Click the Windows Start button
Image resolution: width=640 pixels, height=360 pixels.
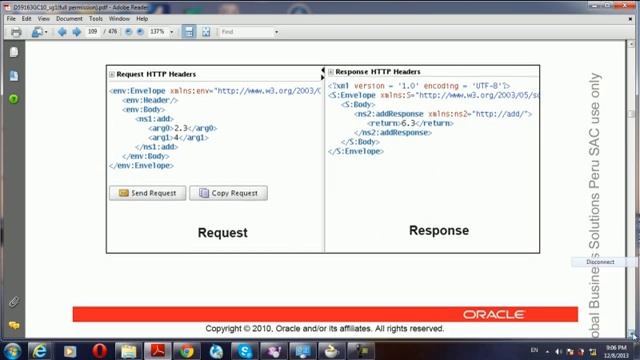(12, 351)
